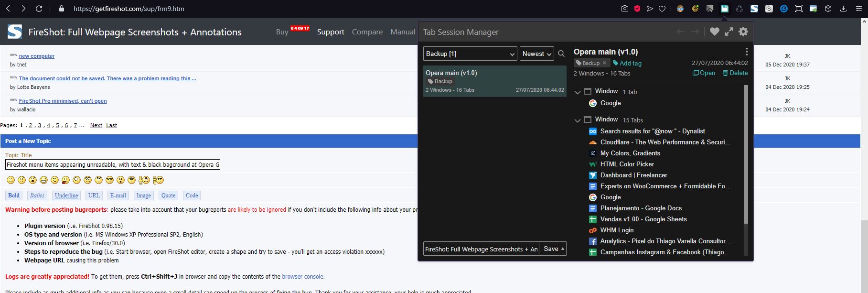Insert the first smiley face emoticon

11,180
